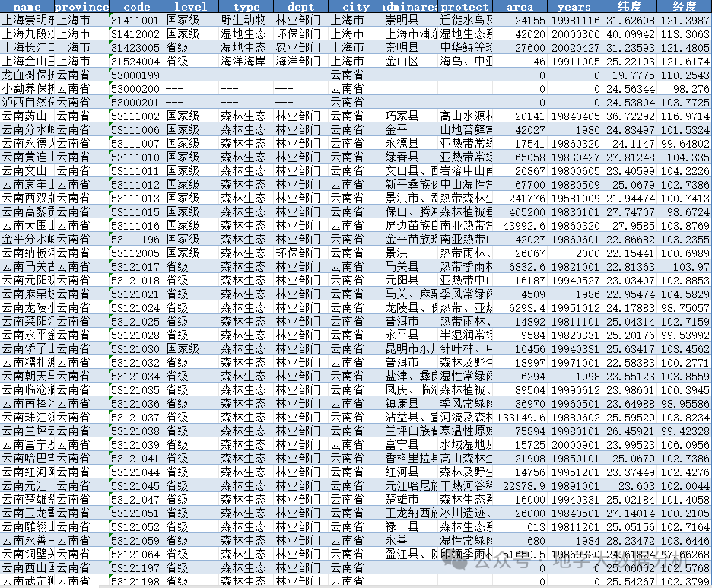
Task: Click code cell 31524004
Action: [x=137, y=62]
